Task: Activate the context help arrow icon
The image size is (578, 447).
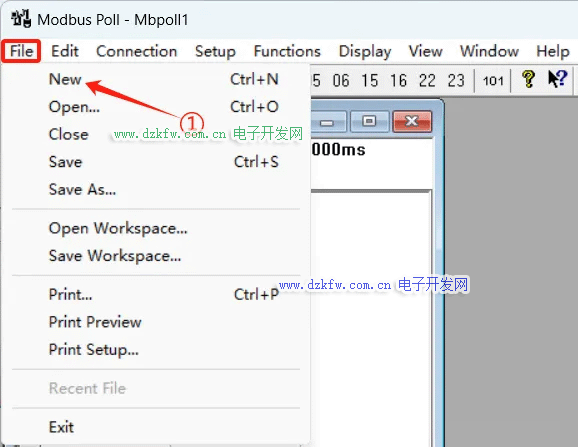Action: pyautogui.click(x=557, y=79)
